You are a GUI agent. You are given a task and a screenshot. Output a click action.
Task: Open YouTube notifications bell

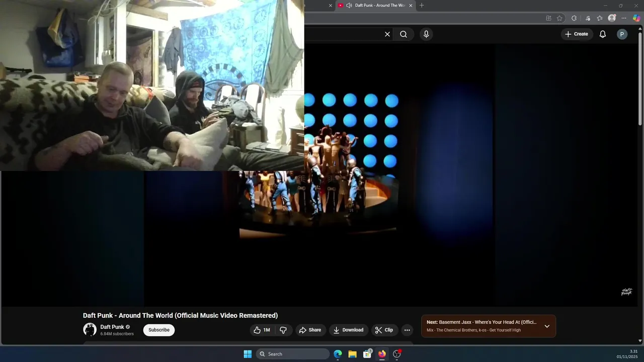603,34
